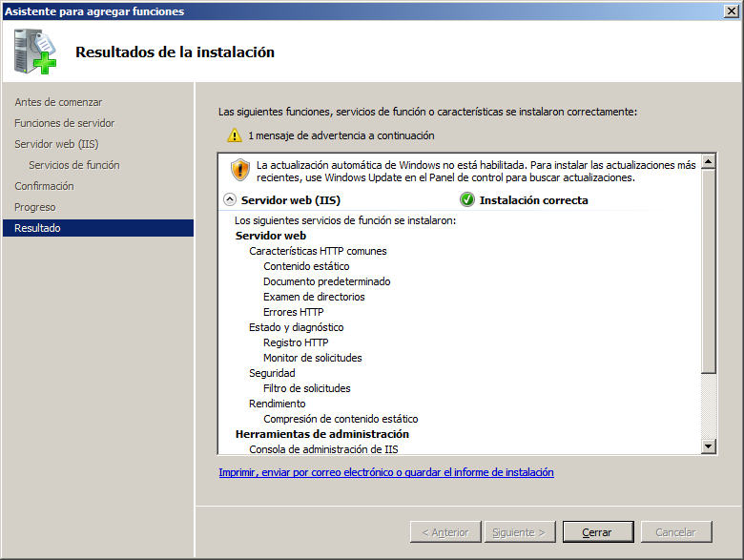Click Estado y diagnóstico entry
Viewport: 744px width, 560px height.
coord(296,327)
